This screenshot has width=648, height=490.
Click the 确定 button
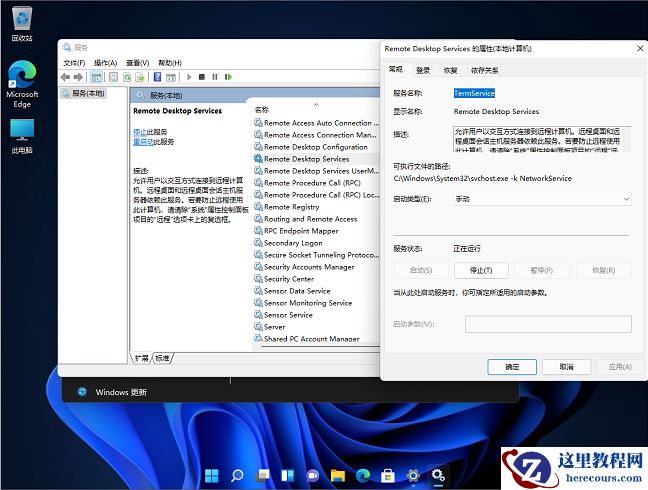(512, 366)
